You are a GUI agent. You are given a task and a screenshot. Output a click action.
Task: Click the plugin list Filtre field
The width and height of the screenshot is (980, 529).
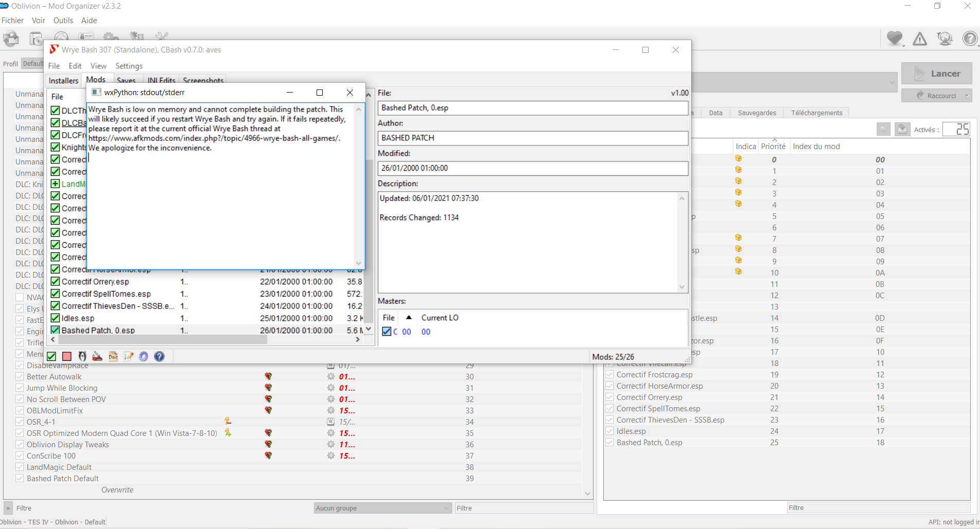coord(879,507)
